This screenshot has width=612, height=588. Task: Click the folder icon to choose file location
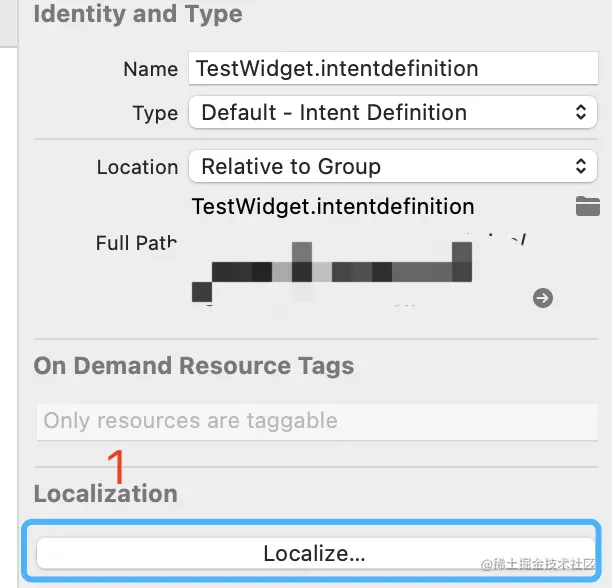point(587,207)
